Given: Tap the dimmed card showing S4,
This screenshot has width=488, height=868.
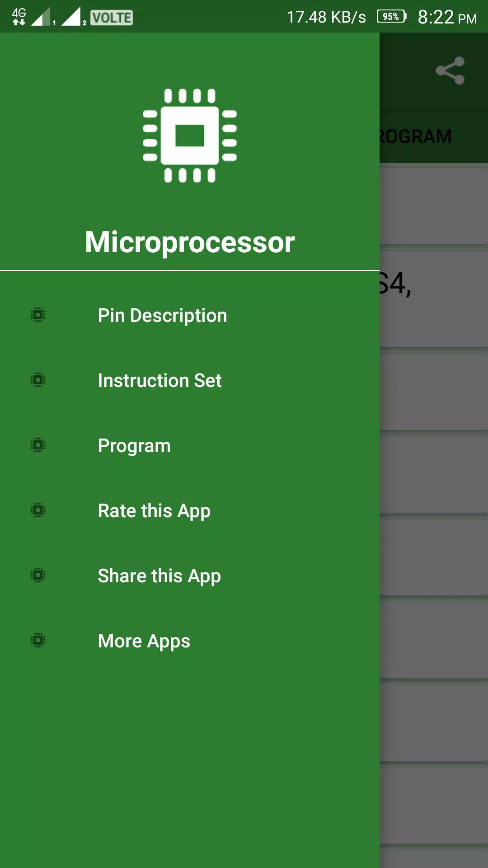Looking at the screenshot, I should (x=434, y=299).
